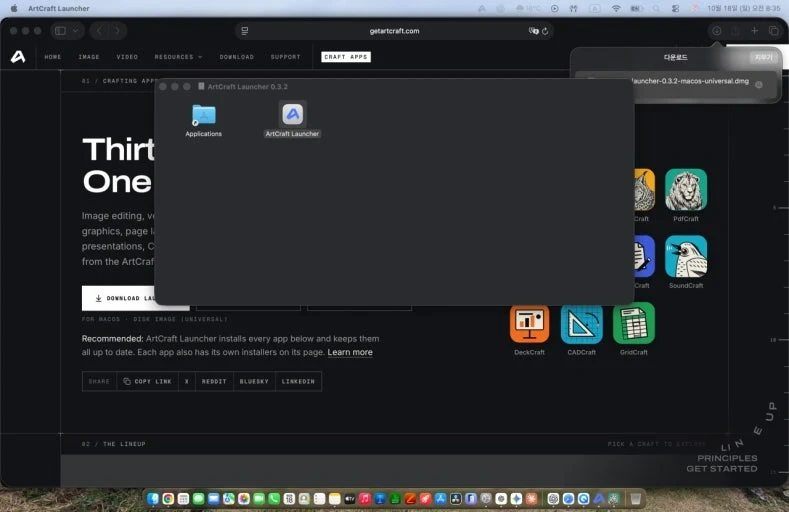Share the page on BLUESKY
Screen dimensions: 789x512
coord(254,381)
